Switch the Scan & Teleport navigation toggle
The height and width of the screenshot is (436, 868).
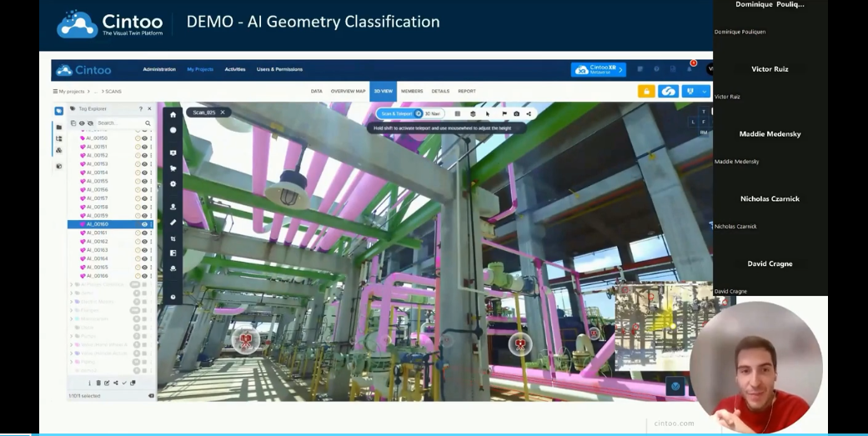399,113
